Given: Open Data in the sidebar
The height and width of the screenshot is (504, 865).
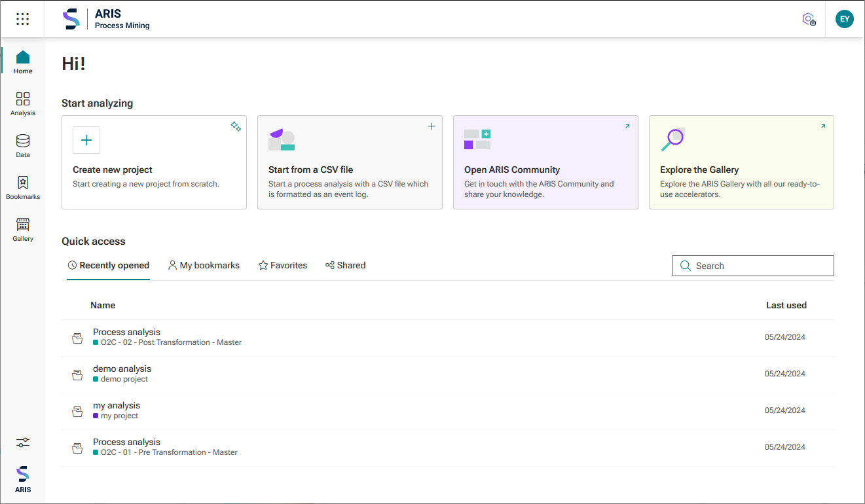Looking at the screenshot, I should (x=23, y=146).
